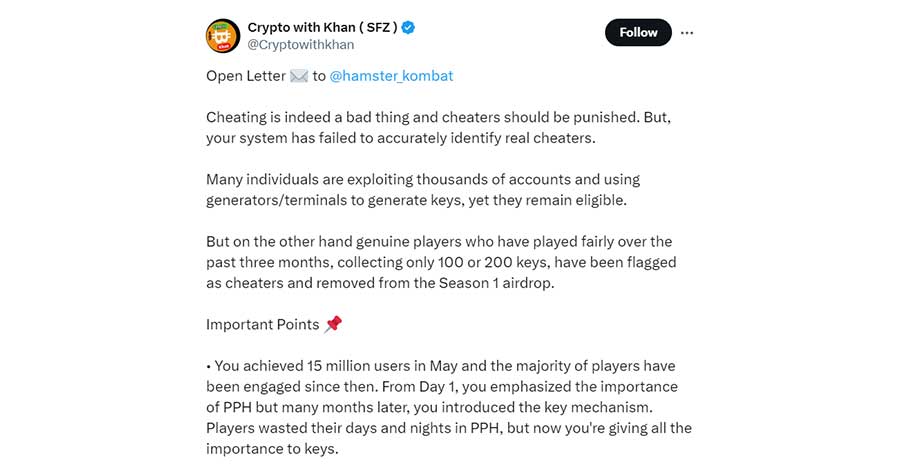This screenshot has height=471, width=900.
Task: Click the envelope emoji after Open Letter
Action: point(299,76)
